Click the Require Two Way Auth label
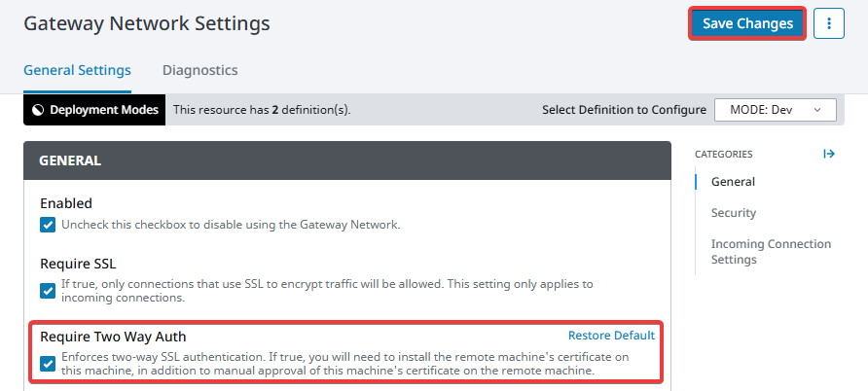868x391 pixels. click(x=112, y=337)
